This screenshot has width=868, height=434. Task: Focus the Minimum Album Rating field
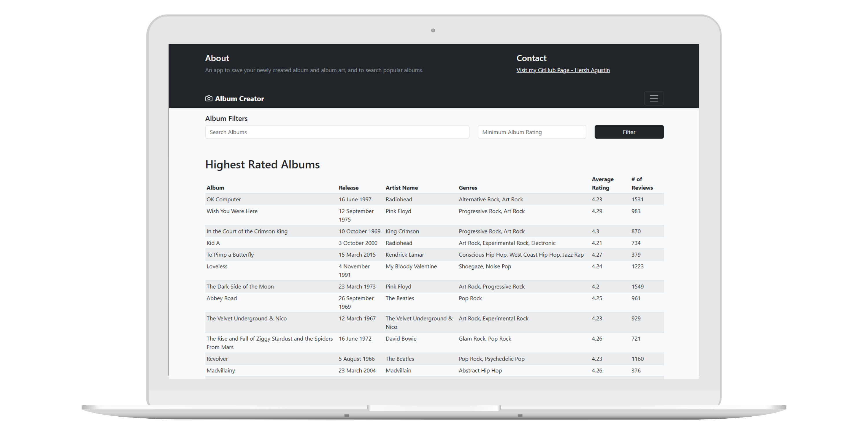(x=532, y=132)
